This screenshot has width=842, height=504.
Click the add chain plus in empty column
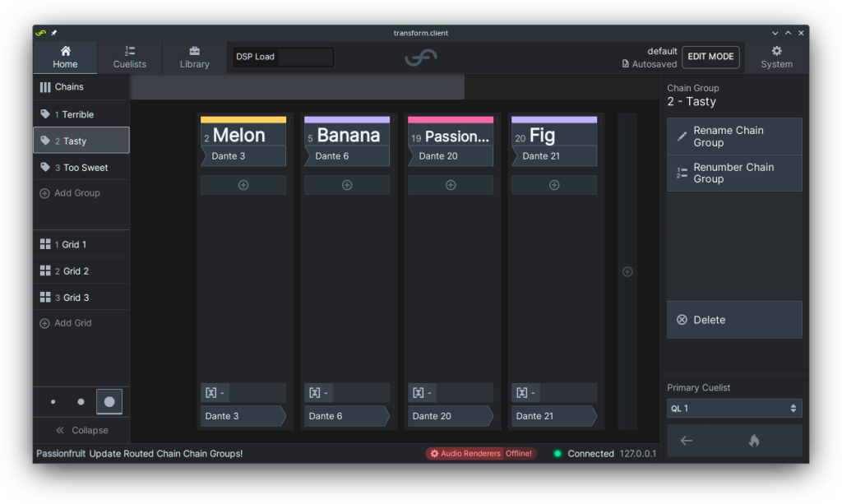[x=627, y=271]
